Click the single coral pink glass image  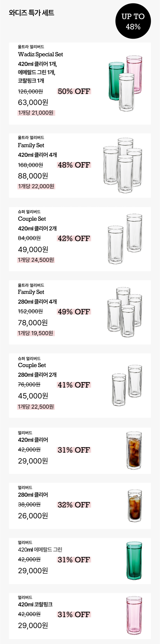tap(134, 615)
